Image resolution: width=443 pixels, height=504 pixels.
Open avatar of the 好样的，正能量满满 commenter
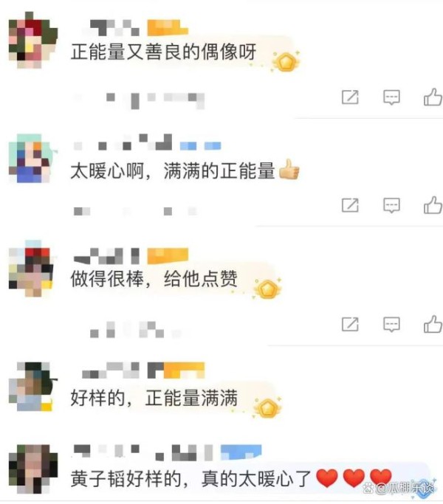click(31, 387)
